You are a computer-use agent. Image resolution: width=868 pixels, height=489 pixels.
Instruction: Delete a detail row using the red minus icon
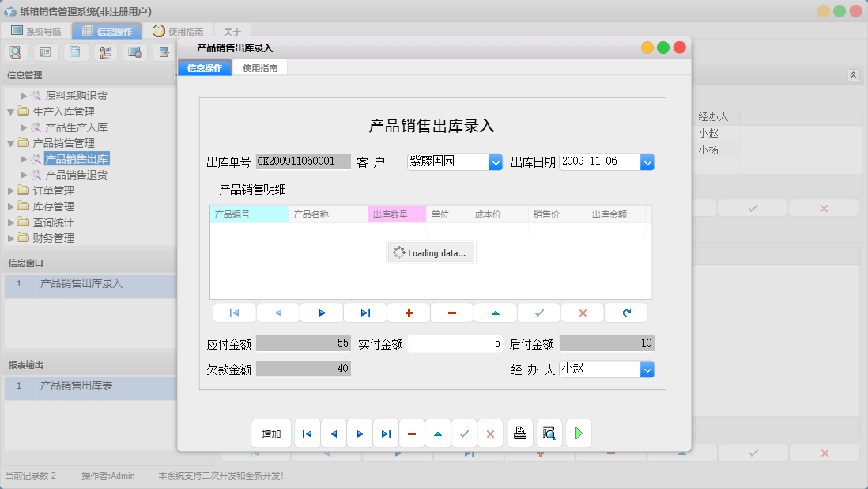pyautogui.click(x=451, y=313)
